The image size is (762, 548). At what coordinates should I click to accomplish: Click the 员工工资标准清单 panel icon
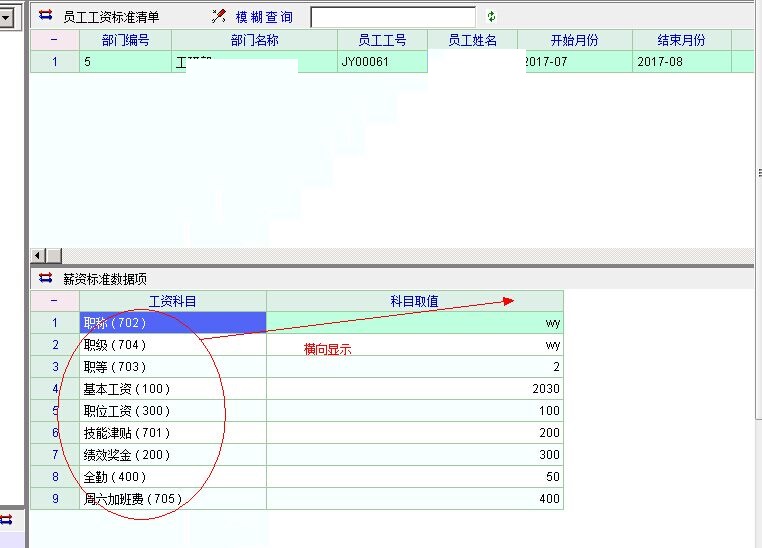pyautogui.click(x=45, y=16)
